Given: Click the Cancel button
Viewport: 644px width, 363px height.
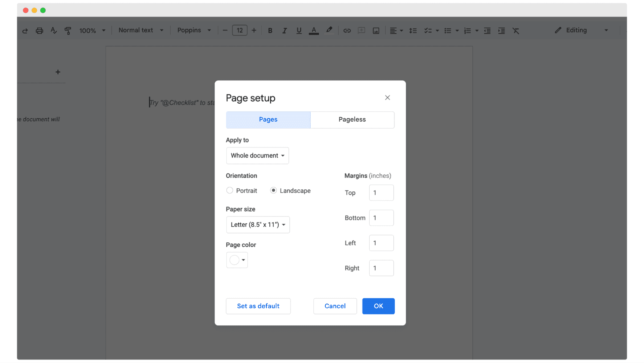Looking at the screenshot, I should pos(335,306).
